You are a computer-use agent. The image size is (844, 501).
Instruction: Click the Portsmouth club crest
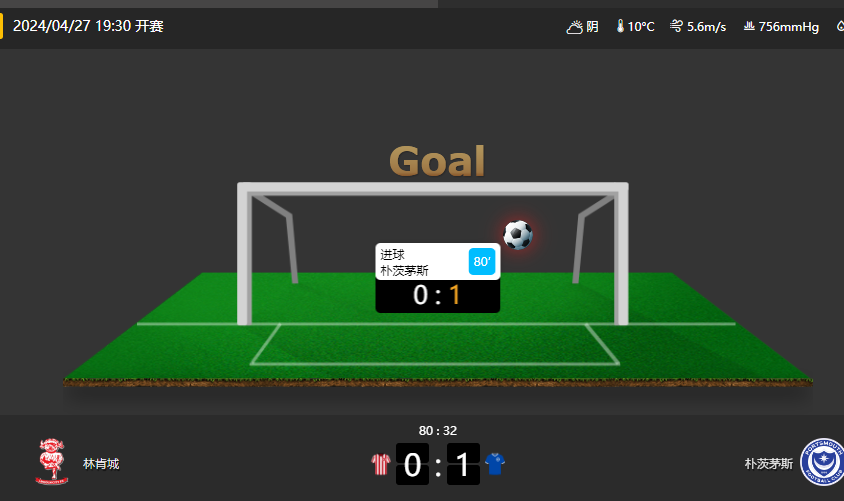coord(822,462)
